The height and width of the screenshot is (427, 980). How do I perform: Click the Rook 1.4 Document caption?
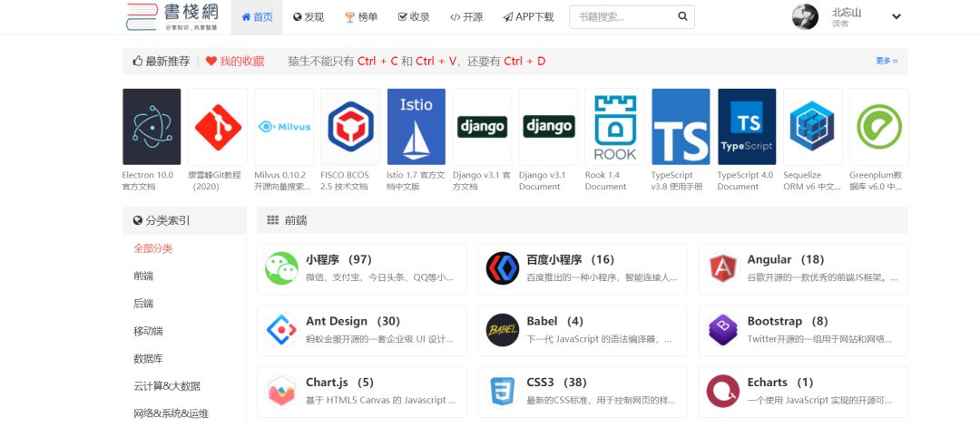605,181
